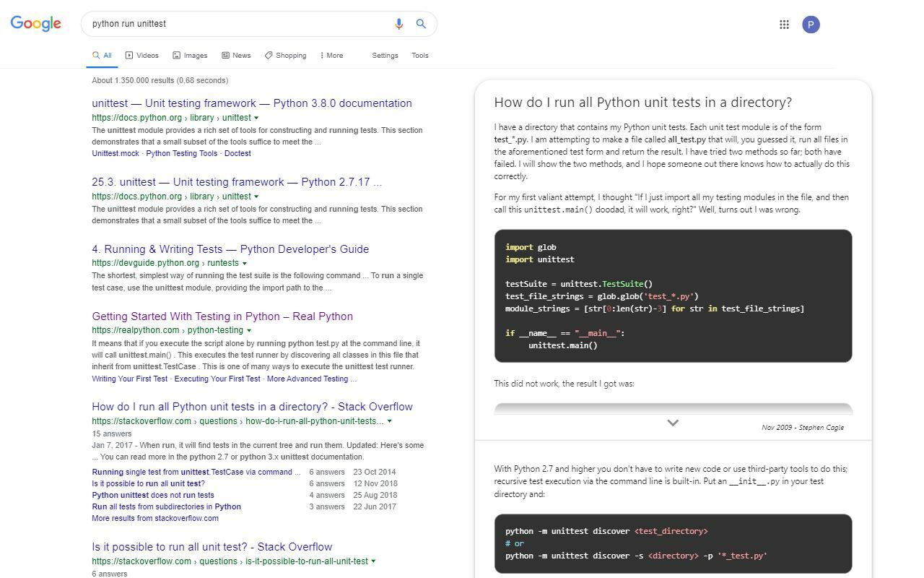Switch to the Shopping tab
Viewport: 924px width, 578px height.
[x=285, y=56]
